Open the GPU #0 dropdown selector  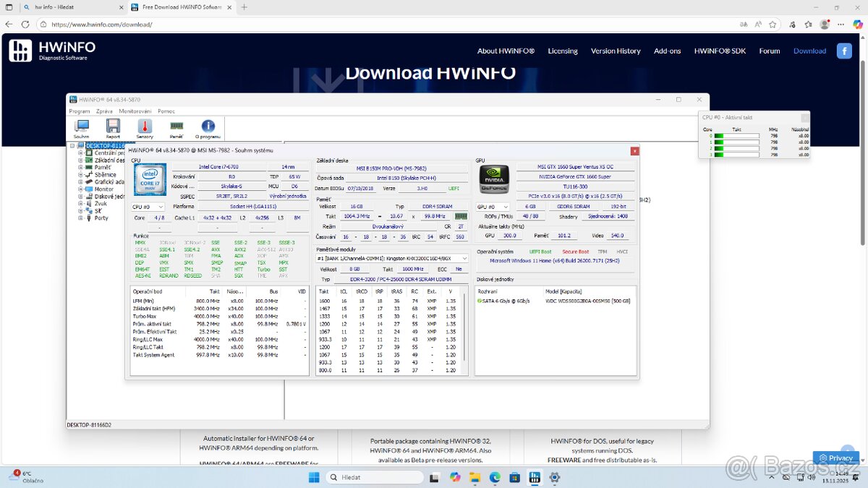(x=492, y=206)
